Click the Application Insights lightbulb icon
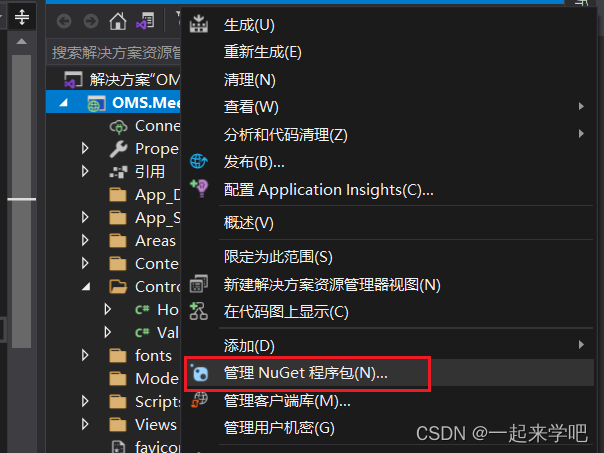Image resolution: width=604 pixels, height=453 pixels. (x=199, y=188)
